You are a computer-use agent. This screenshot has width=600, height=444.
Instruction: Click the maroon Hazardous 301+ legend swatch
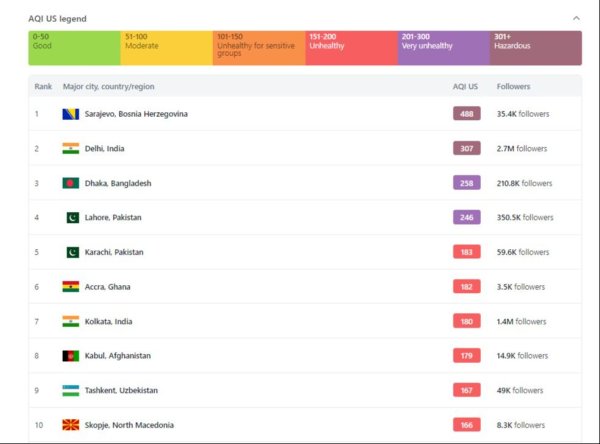click(536, 47)
